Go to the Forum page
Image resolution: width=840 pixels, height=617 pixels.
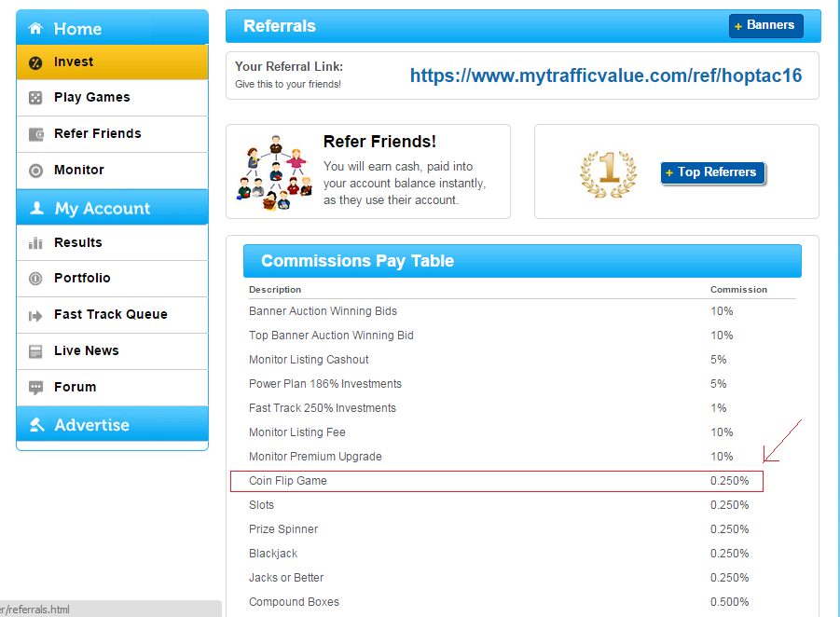coord(113,387)
